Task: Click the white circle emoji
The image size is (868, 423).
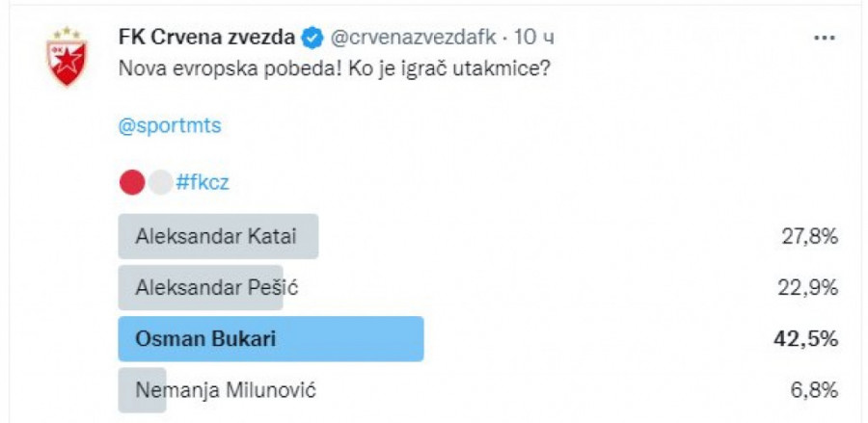Action: (160, 182)
